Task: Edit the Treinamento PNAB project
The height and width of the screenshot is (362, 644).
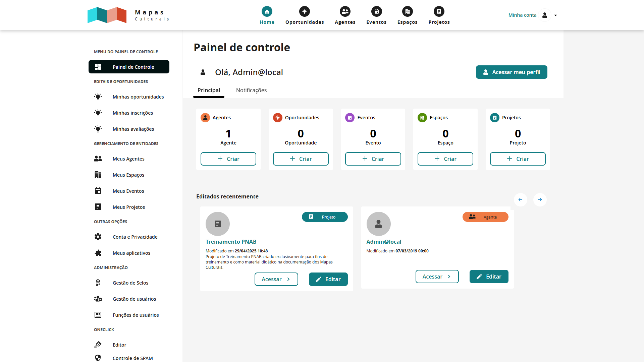Action: pyautogui.click(x=328, y=279)
